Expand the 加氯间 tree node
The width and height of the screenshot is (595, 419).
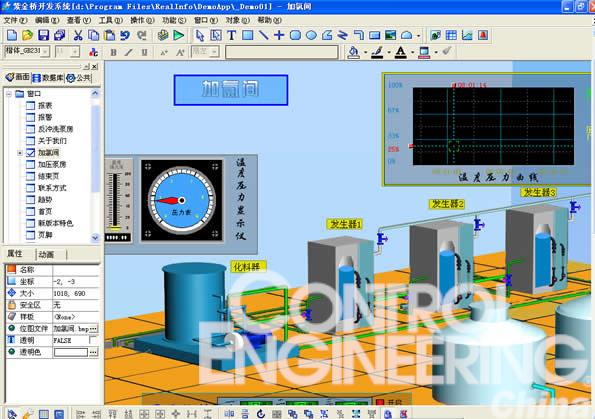[x=20, y=153]
